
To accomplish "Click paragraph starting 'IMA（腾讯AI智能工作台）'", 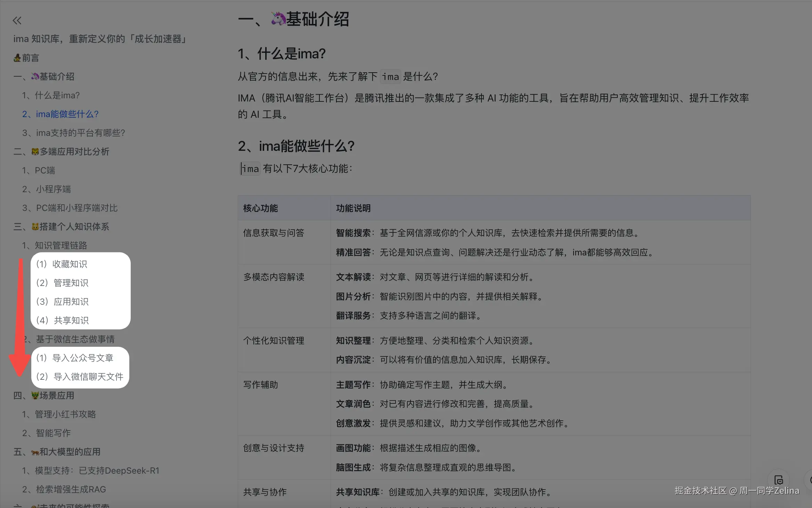I will click(493, 106).
